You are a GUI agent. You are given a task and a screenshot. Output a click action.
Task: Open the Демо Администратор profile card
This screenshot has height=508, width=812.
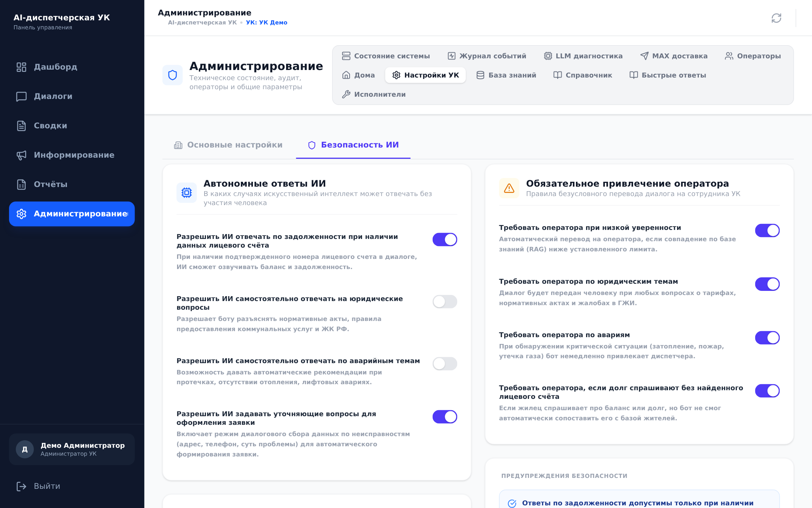click(72, 449)
